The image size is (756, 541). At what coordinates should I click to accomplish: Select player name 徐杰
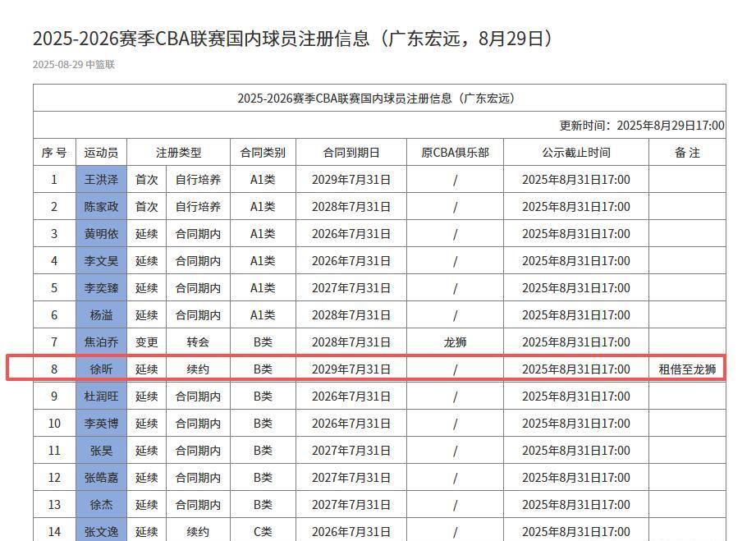coord(101,504)
